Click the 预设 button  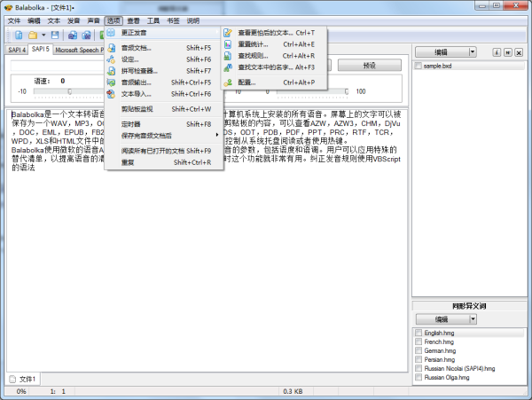[x=370, y=65]
